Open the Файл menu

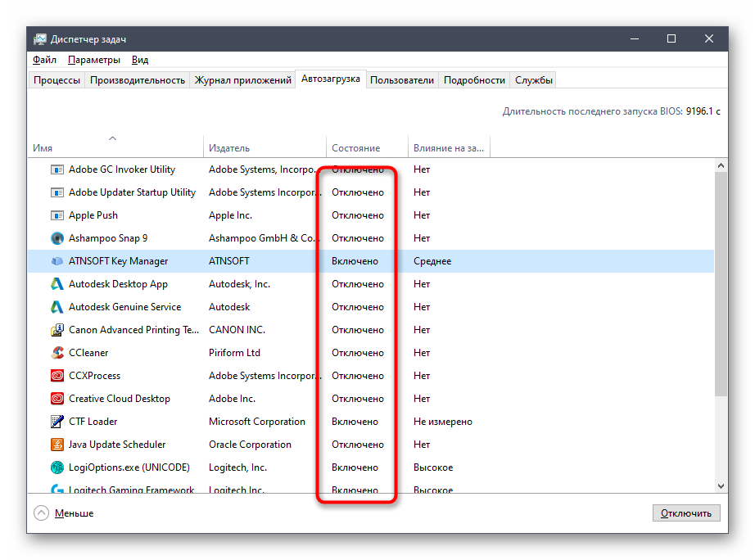[44, 60]
